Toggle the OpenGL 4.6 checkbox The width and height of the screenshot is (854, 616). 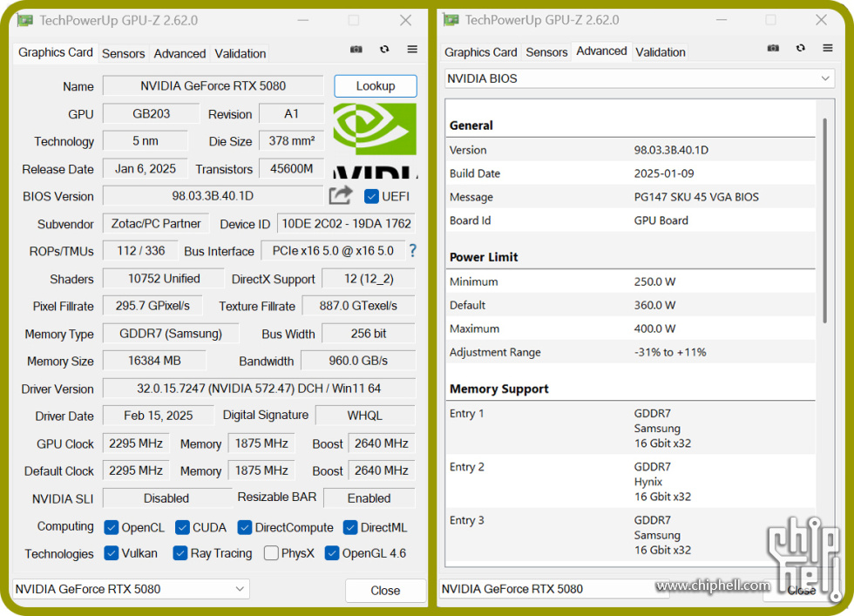(332, 552)
